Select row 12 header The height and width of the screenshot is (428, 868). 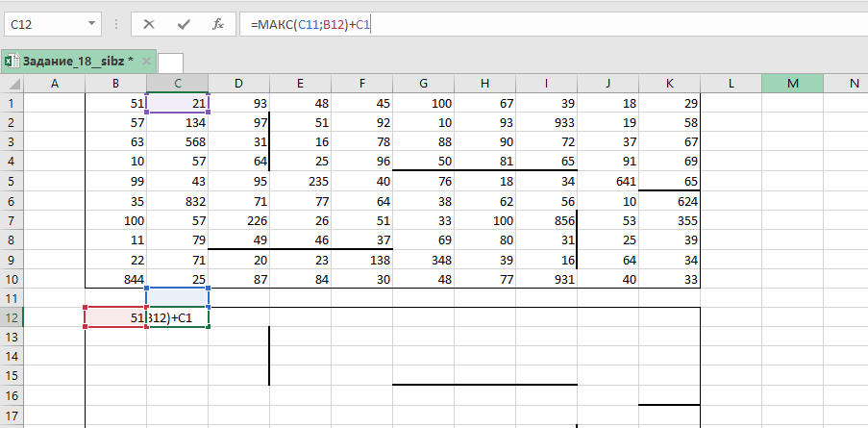point(12,317)
